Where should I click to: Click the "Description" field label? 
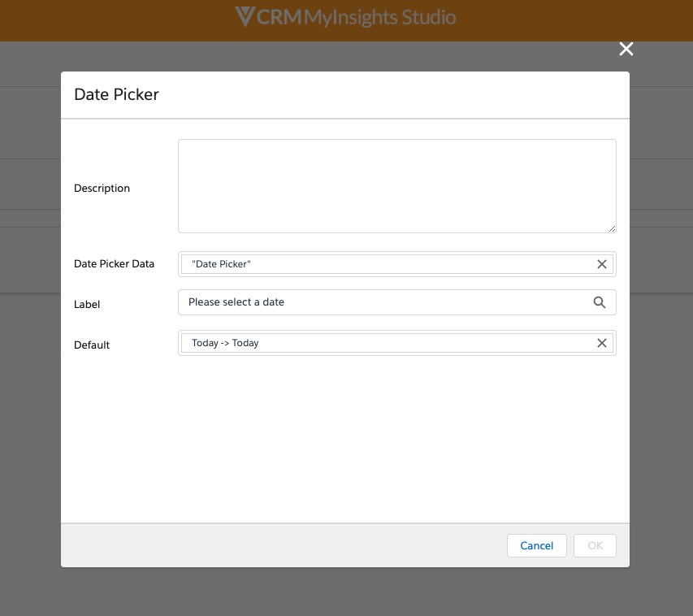[x=102, y=189]
